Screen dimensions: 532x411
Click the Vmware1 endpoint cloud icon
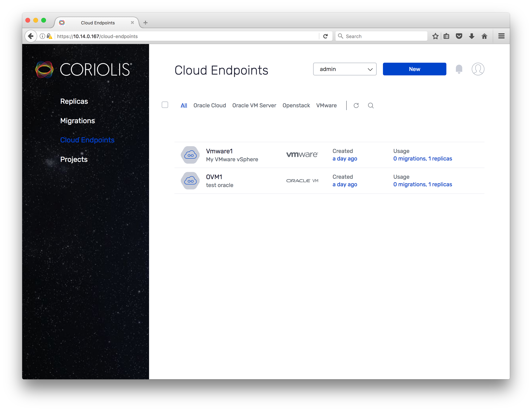(x=190, y=155)
